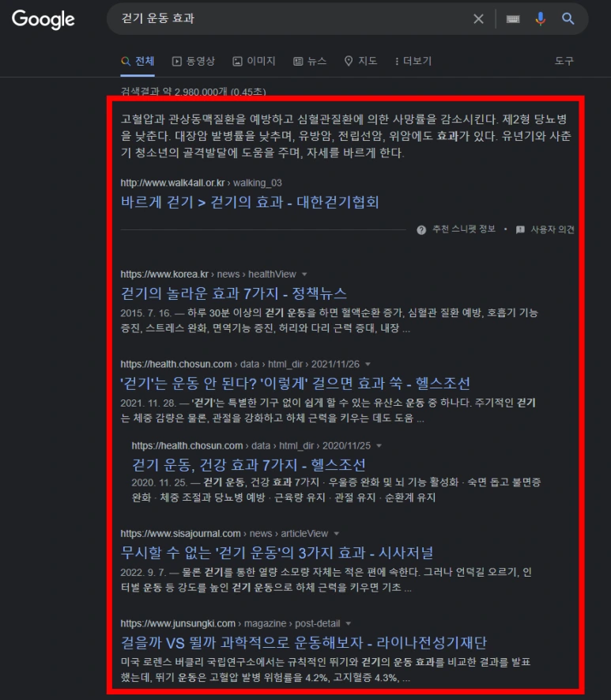Open the 도구 search tools
Screen dimensions: 611x700
[x=564, y=61]
